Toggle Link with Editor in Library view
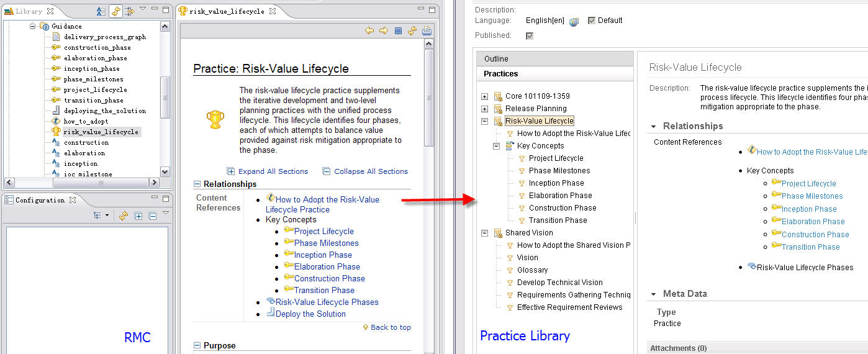This screenshot has width=868, height=354. click(116, 11)
